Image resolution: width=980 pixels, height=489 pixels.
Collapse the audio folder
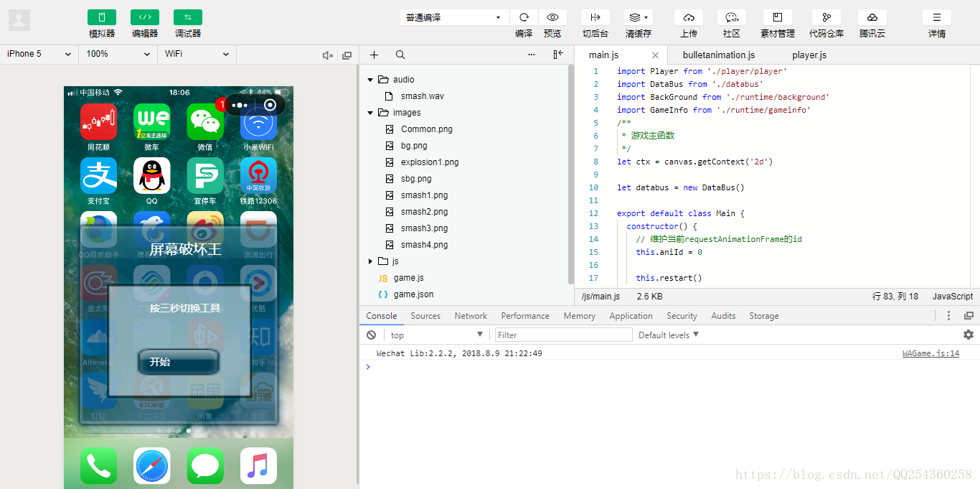pos(370,80)
